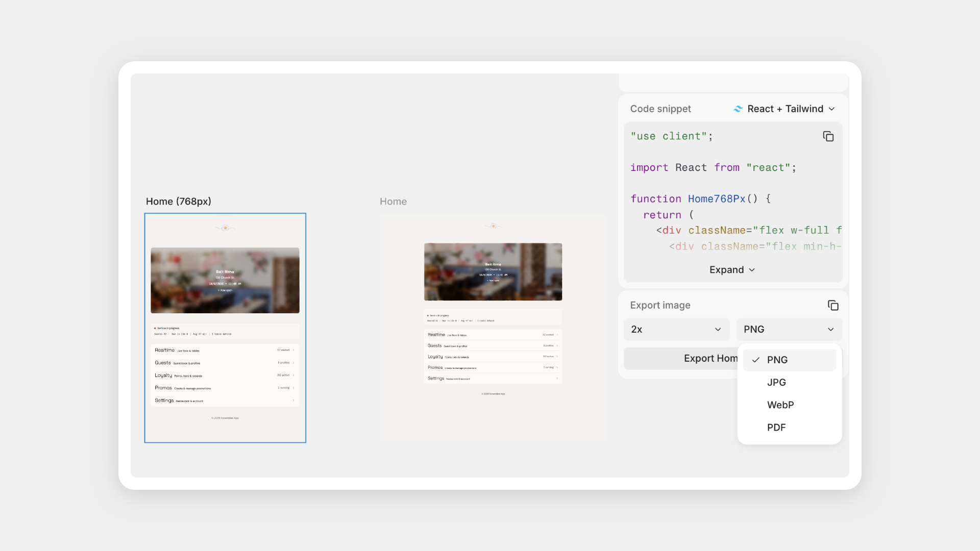Click the Tailwind logo icon beside React + Tailwind
This screenshot has height=551, width=980.
coord(738,109)
